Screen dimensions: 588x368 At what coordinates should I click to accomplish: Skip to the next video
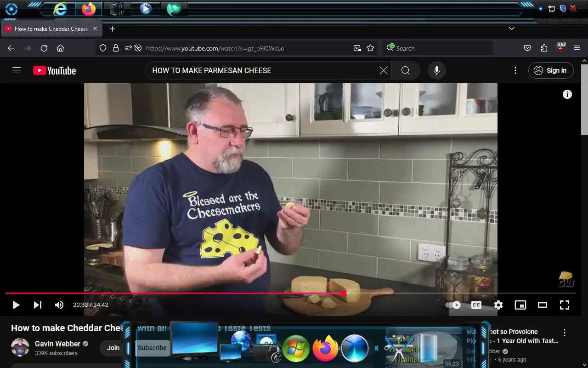coord(38,305)
